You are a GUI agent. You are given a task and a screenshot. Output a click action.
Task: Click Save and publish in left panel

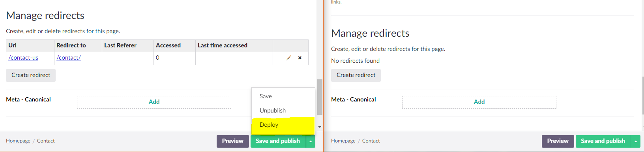278,141
